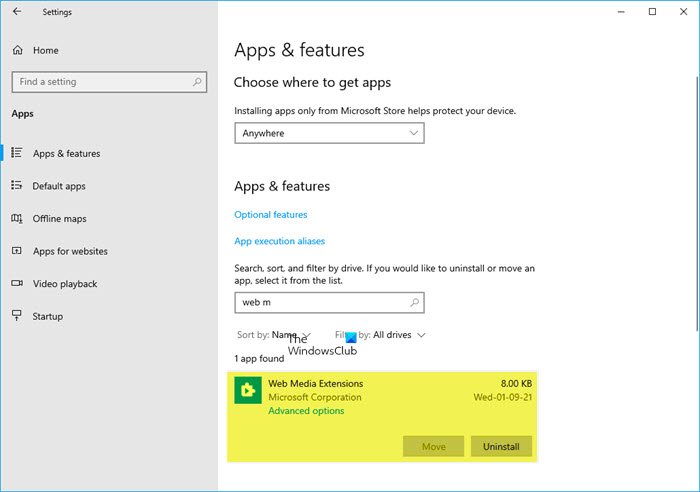Click the Startup sidebar icon
This screenshot has width=700, height=492.
click(x=17, y=316)
